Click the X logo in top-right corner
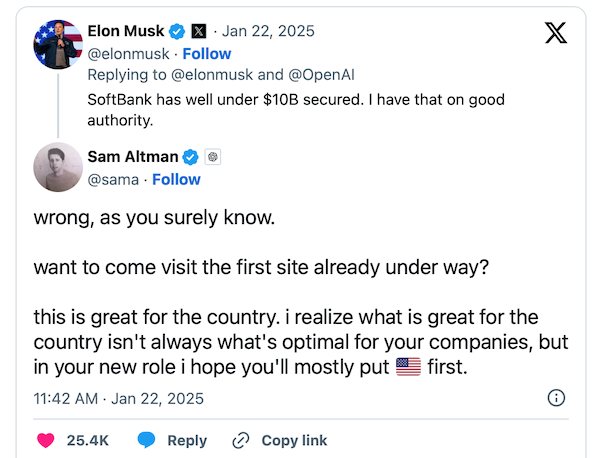This screenshot has width=600, height=458. click(556, 33)
